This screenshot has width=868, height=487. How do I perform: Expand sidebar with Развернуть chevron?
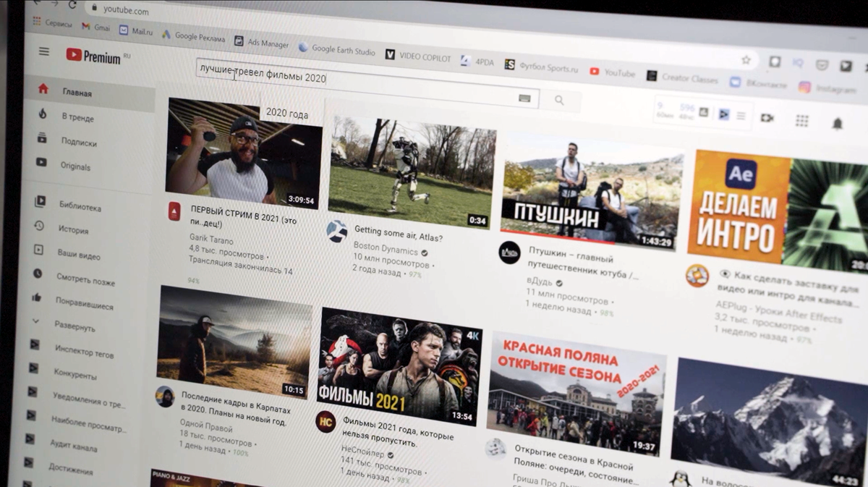click(35, 321)
